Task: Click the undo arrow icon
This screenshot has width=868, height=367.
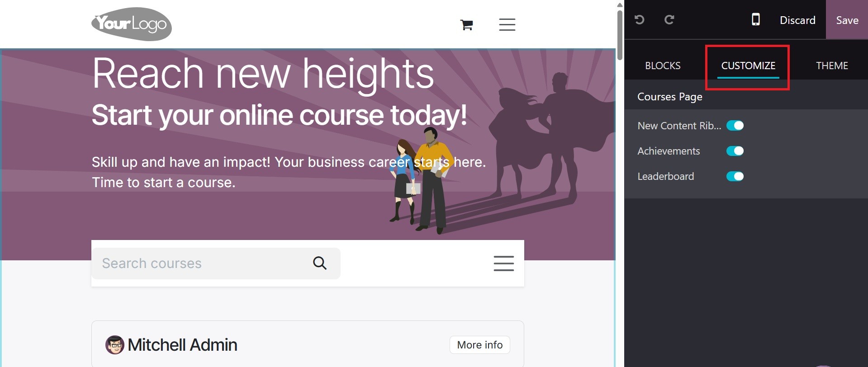Action: (639, 19)
